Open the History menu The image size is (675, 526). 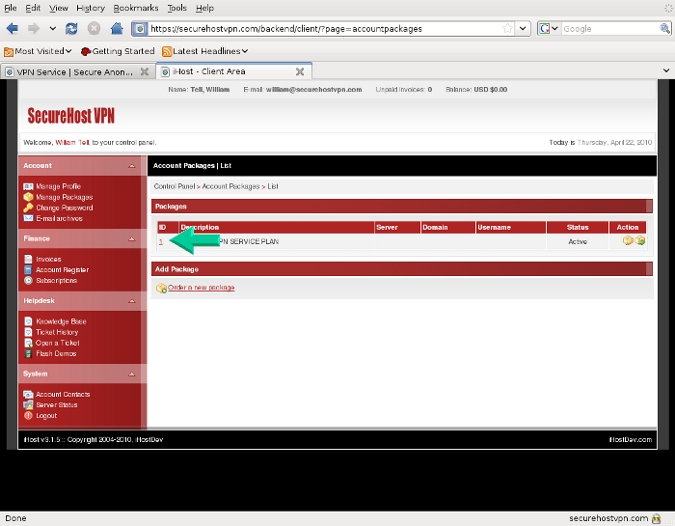pyautogui.click(x=90, y=8)
